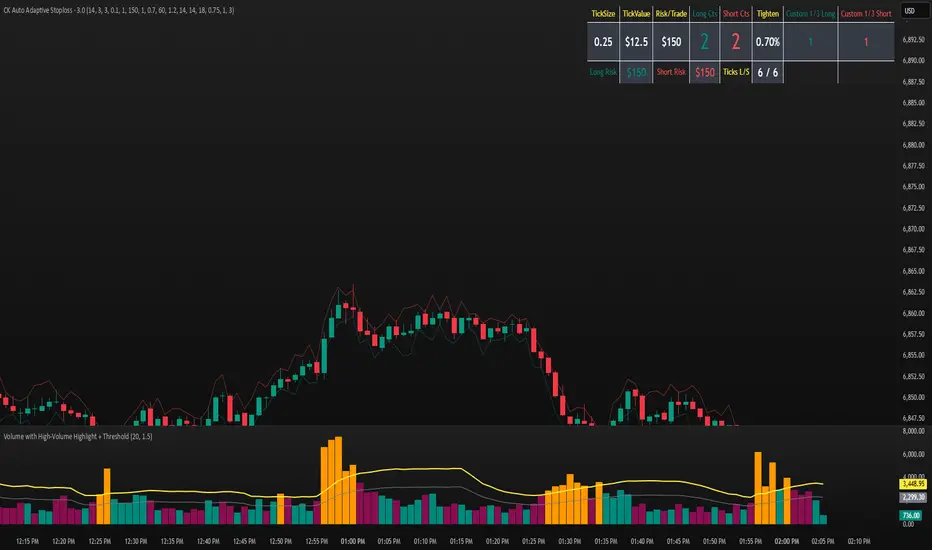Click the 12:15 PM time axis label
This screenshot has height=550, width=932.
point(27,542)
